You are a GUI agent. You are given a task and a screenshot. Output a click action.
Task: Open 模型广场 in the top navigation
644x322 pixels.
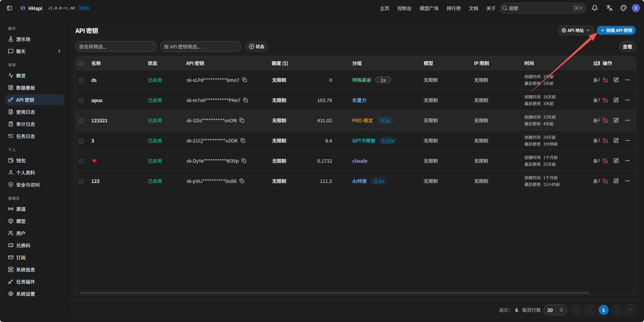[429, 8]
